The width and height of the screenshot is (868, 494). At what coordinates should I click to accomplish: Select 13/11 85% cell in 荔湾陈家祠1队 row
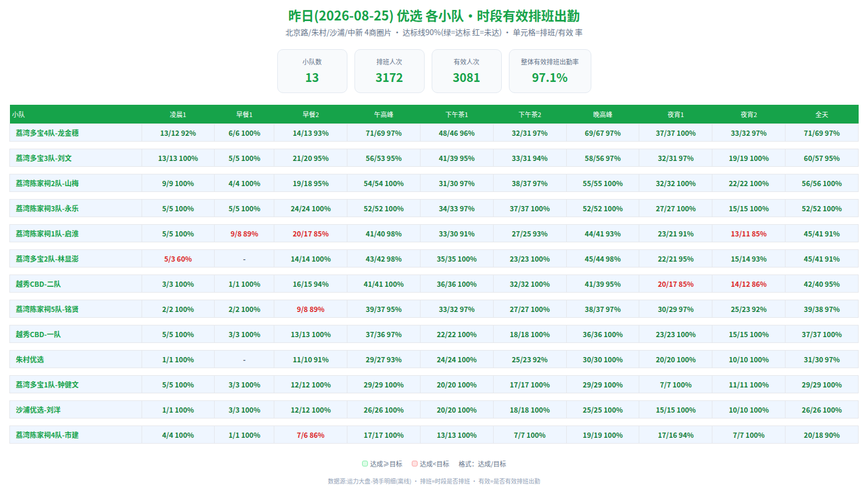click(x=749, y=234)
